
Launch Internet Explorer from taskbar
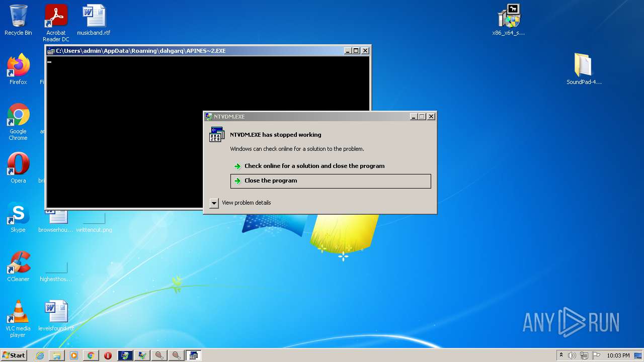[x=40, y=355]
